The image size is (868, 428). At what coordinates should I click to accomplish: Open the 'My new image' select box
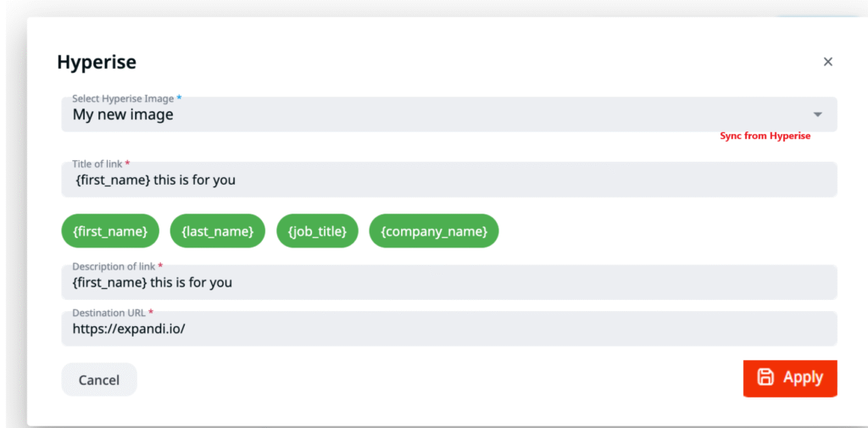click(424, 115)
